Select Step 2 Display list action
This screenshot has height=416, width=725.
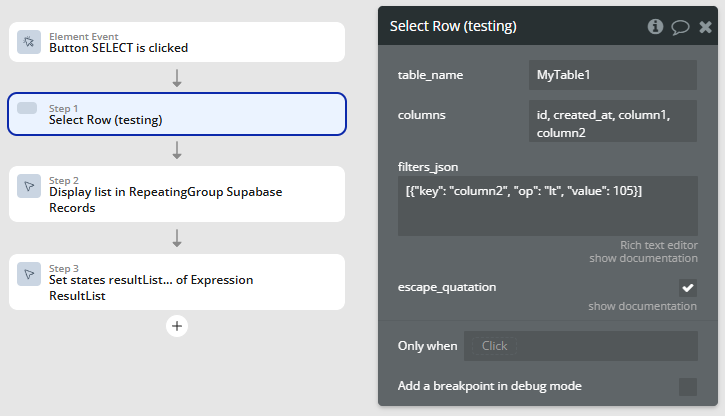tap(177, 194)
